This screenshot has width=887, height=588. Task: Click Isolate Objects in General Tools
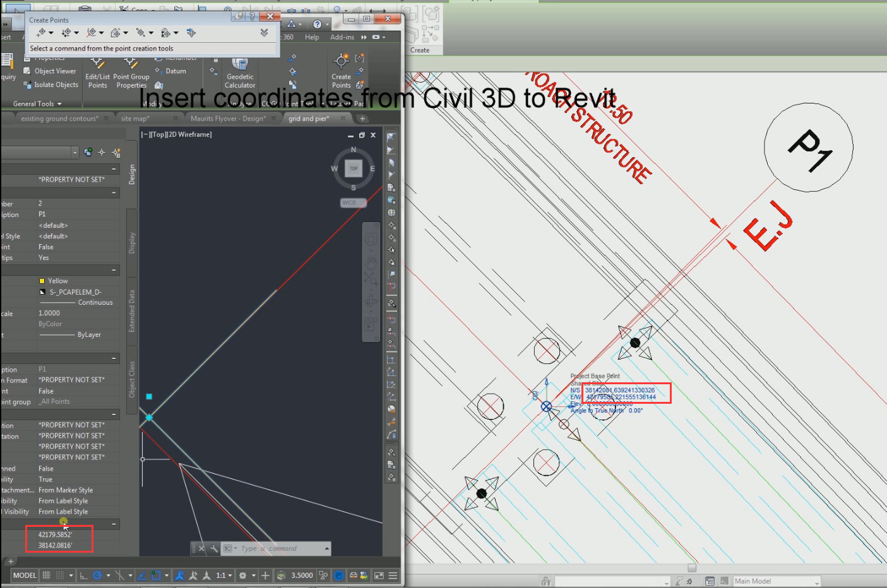(x=55, y=84)
